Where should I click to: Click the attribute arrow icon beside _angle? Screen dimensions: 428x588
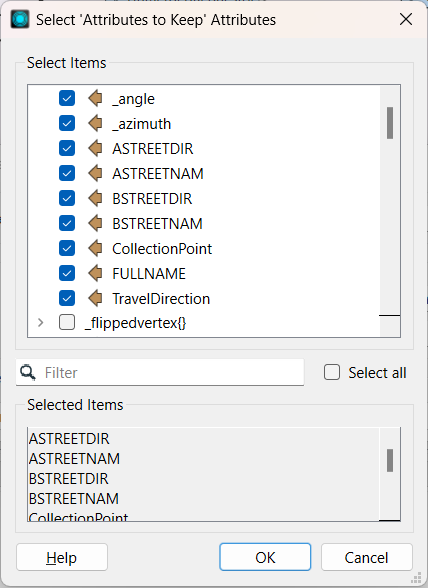(x=95, y=99)
